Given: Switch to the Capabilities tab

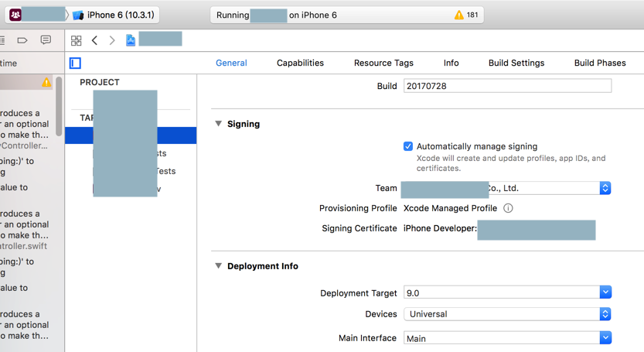Looking at the screenshot, I should pyautogui.click(x=300, y=63).
